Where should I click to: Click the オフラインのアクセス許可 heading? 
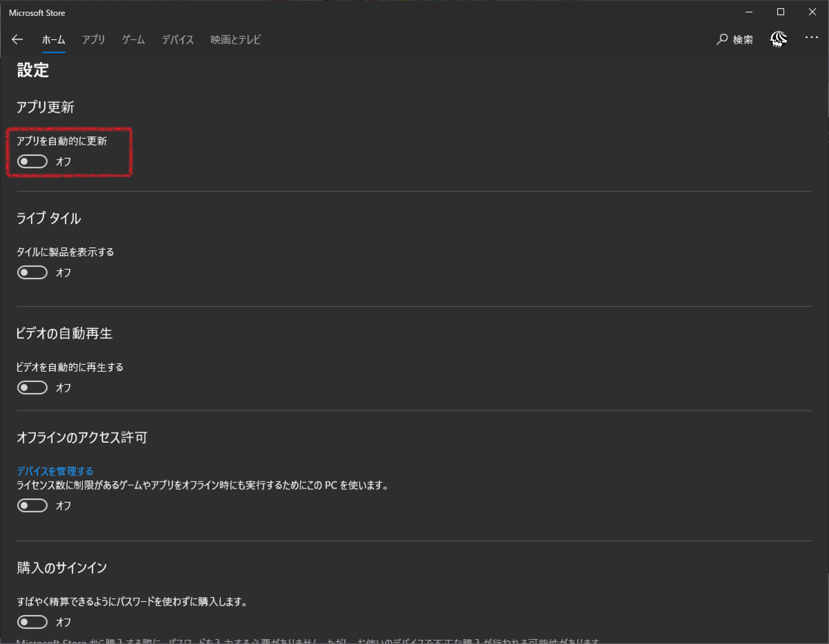tap(82, 437)
